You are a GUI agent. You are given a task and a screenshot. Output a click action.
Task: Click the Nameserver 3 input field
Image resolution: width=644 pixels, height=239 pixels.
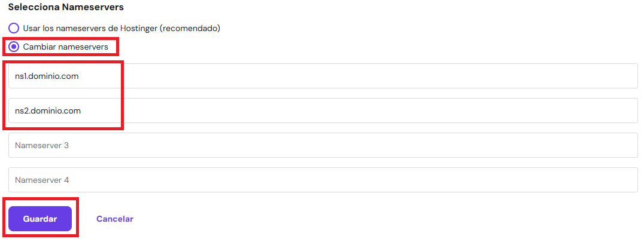(323, 145)
